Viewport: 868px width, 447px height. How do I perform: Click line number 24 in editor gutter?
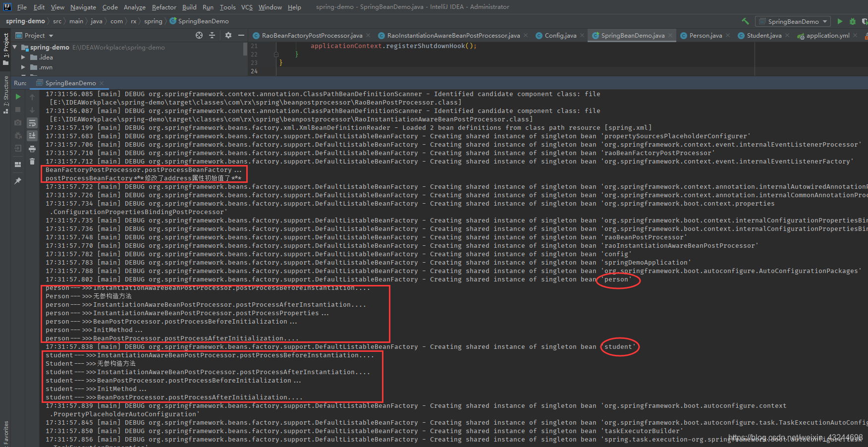click(254, 71)
